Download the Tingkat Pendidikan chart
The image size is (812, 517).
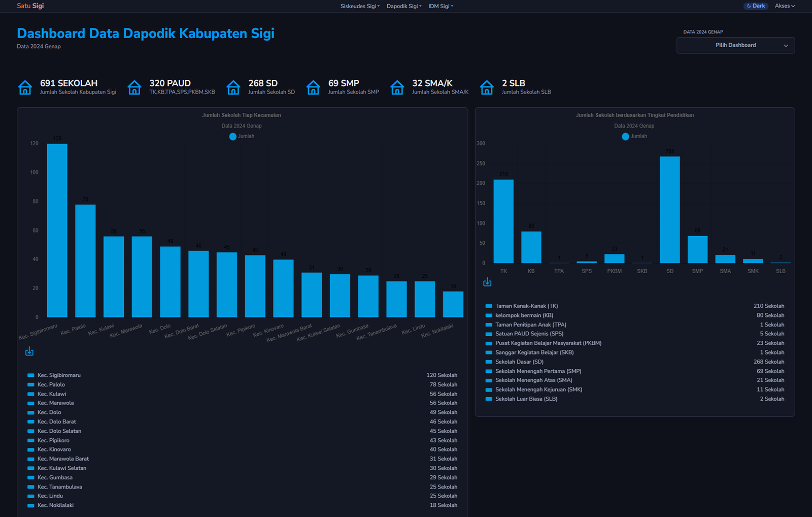click(x=487, y=282)
